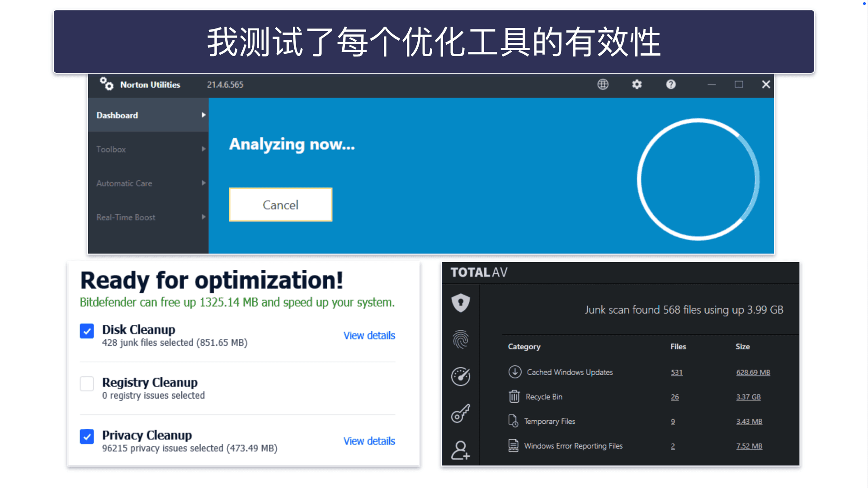Open the 628.69 MB size link
Viewport: 868px width, 488px height.
[x=753, y=372]
